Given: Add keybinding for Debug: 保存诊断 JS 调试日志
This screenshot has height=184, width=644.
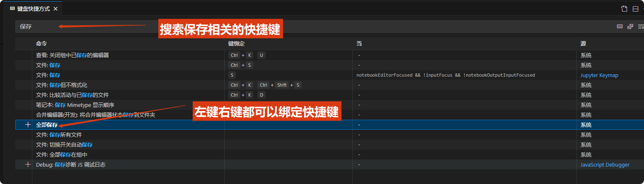Looking at the screenshot, I should click(x=28, y=165).
